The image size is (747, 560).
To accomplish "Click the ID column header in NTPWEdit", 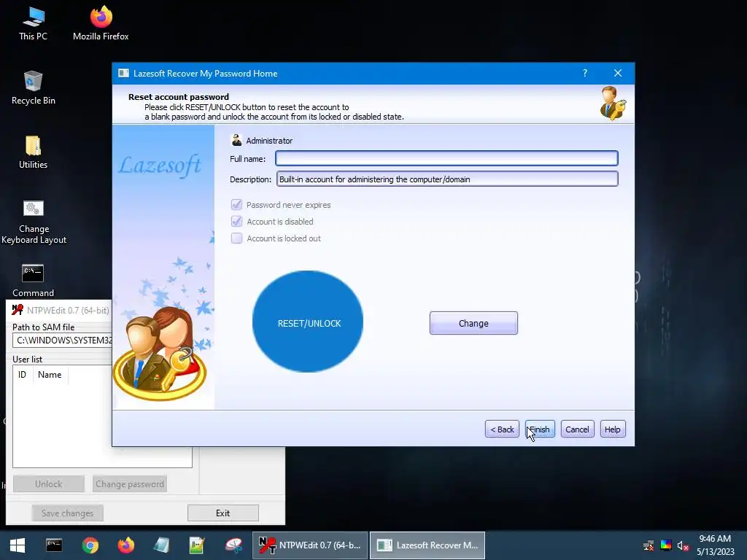I will click(23, 375).
